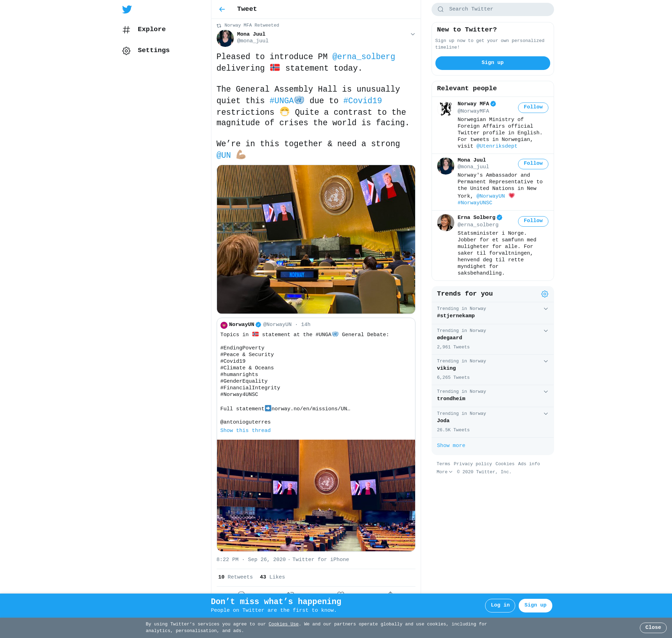Screen dimensions: 672x638
Task: Open Trends settings gear icon
Action: [x=545, y=294]
